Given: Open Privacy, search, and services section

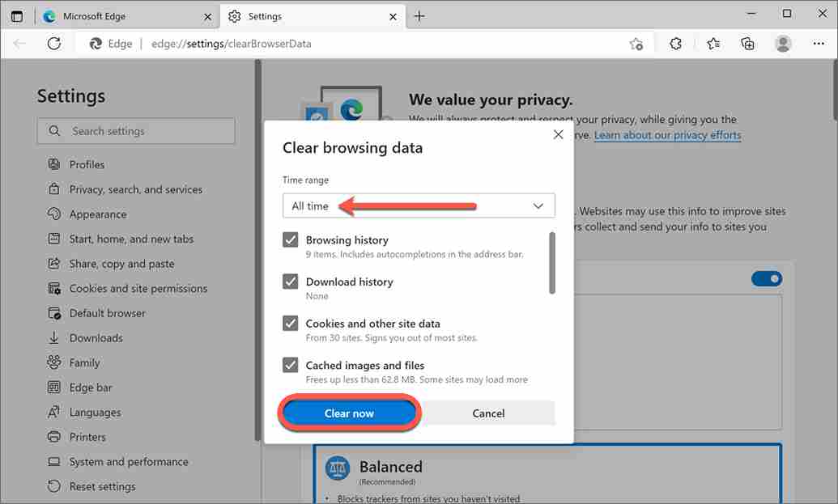Looking at the screenshot, I should pos(125,189).
